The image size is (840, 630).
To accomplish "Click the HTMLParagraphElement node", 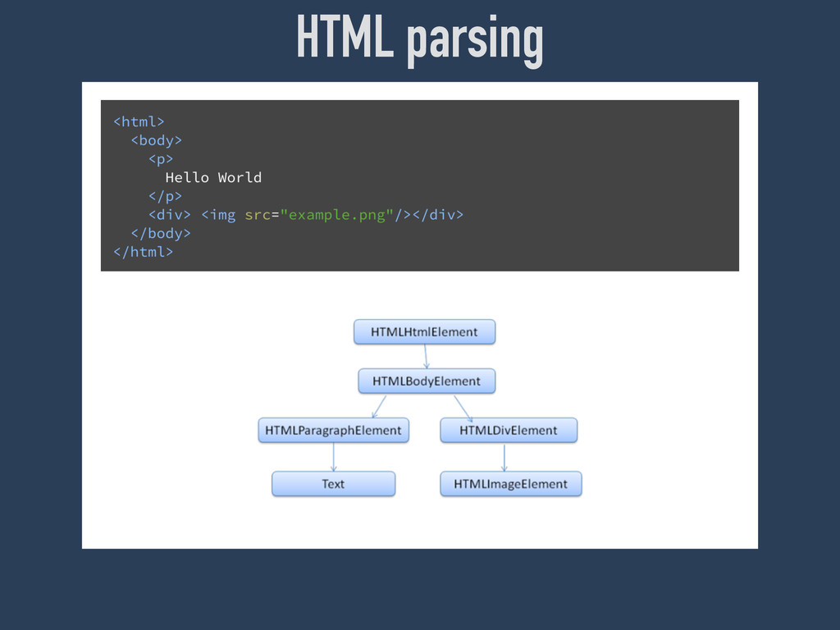I will pyautogui.click(x=333, y=430).
